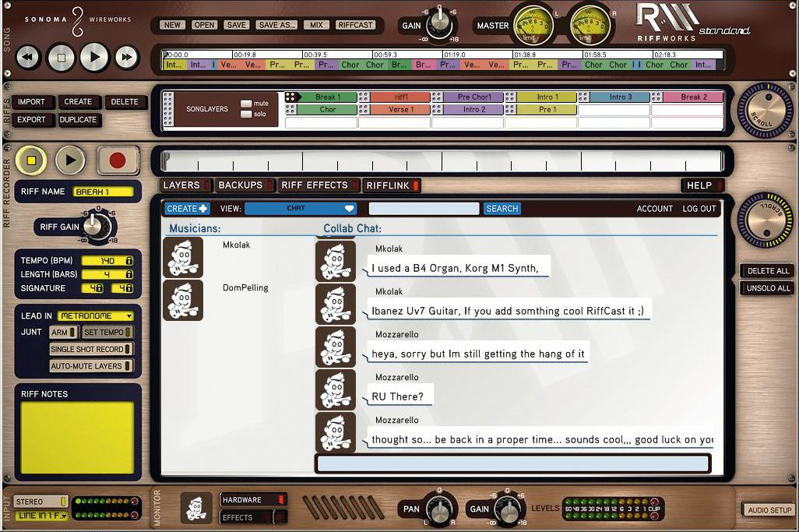This screenshot has height=532, width=799.
Task: Click the plus icon on Create button
Action: point(202,209)
